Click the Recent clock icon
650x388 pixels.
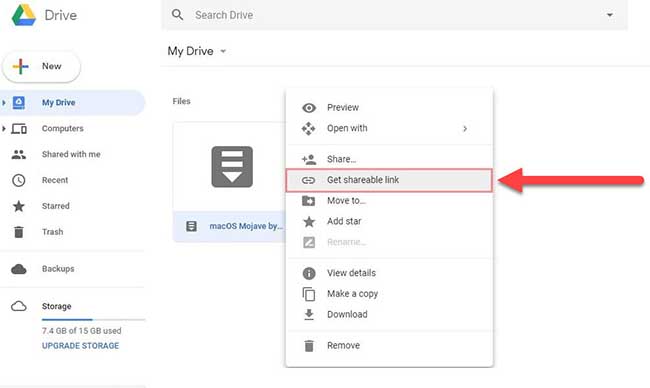click(x=19, y=180)
